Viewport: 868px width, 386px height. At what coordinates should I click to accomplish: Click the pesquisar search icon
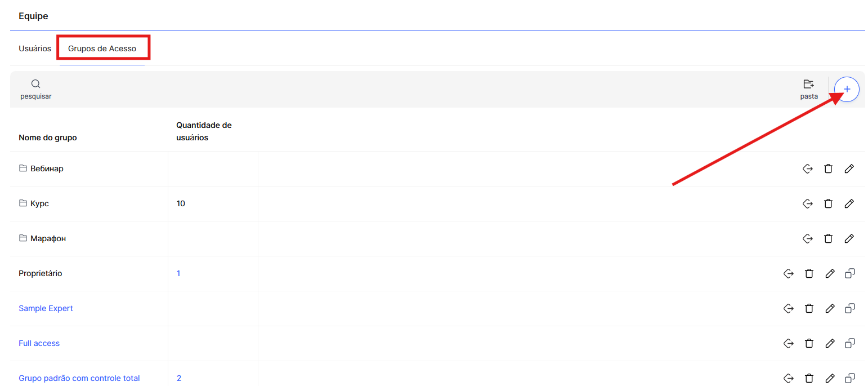point(35,85)
